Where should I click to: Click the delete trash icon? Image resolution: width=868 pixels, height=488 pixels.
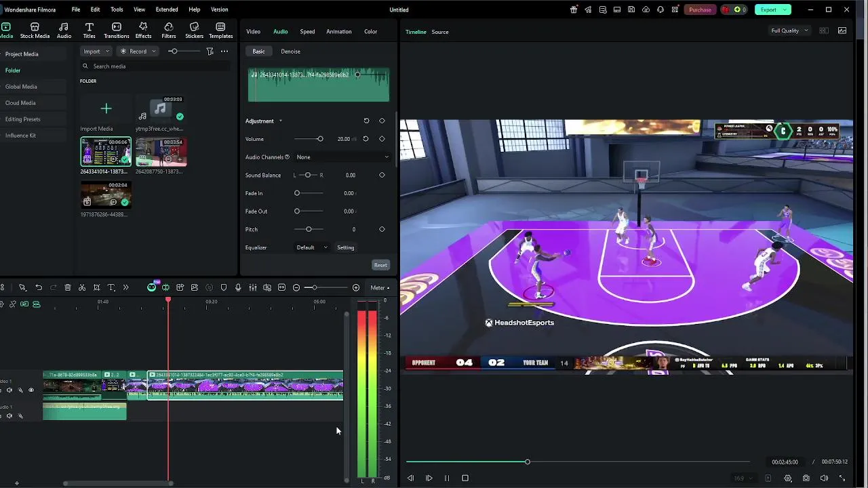tap(68, 287)
